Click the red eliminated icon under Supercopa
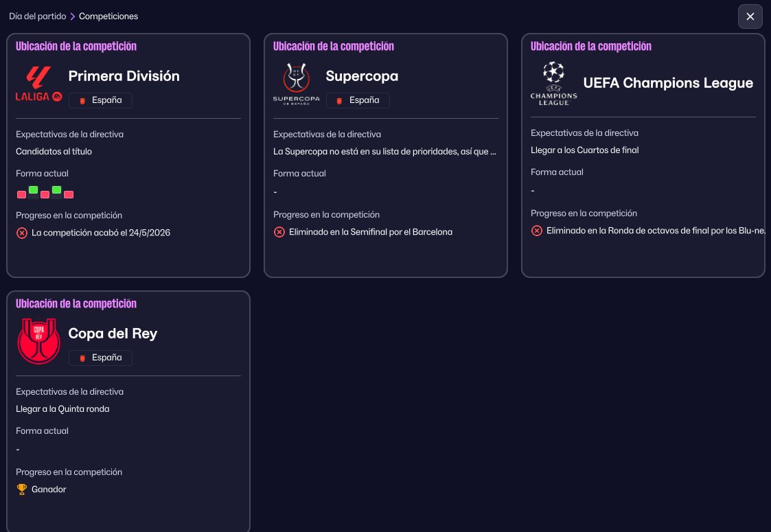 tap(279, 232)
